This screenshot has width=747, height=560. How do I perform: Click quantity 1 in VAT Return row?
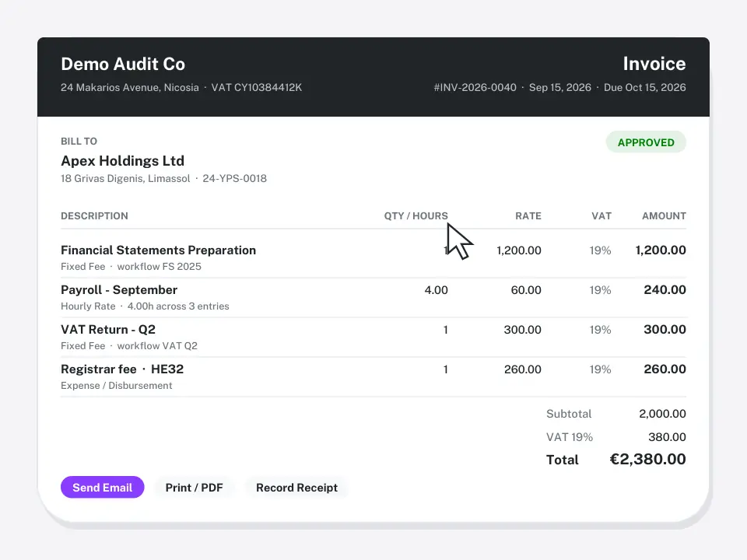click(445, 330)
